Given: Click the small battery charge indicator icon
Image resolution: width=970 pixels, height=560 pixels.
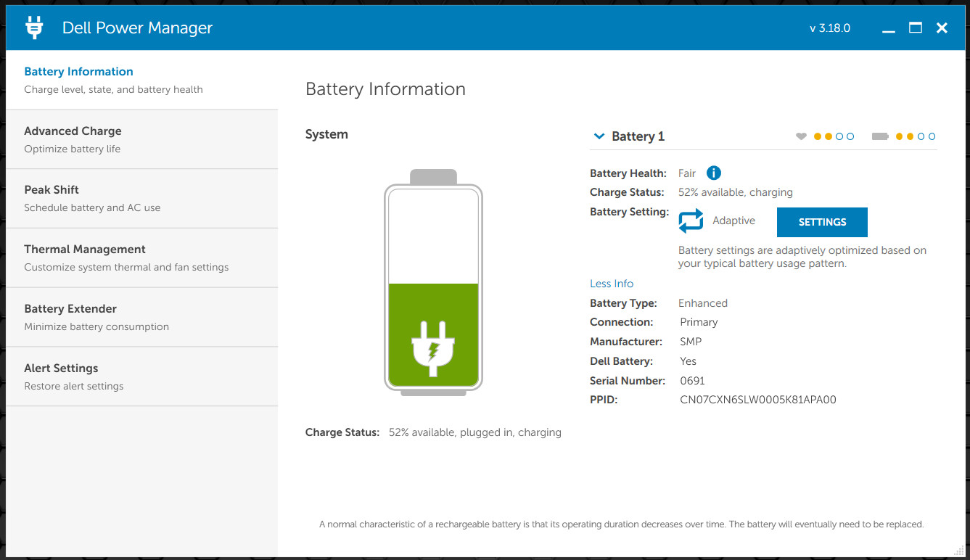Looking at the screenshot, I should tap(880, 136).
